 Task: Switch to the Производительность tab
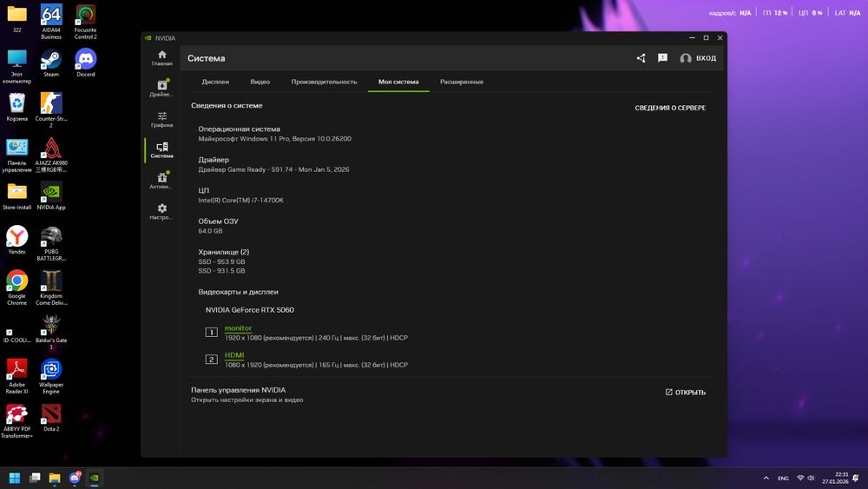(324, 82)
